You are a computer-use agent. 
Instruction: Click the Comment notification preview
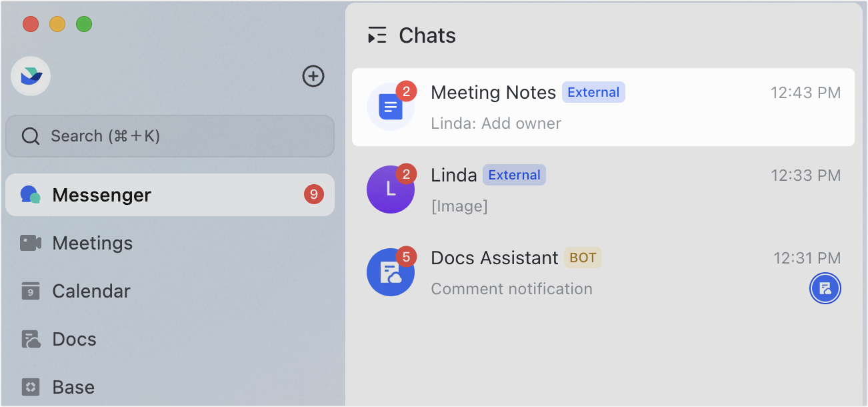(x=511, y=289)
